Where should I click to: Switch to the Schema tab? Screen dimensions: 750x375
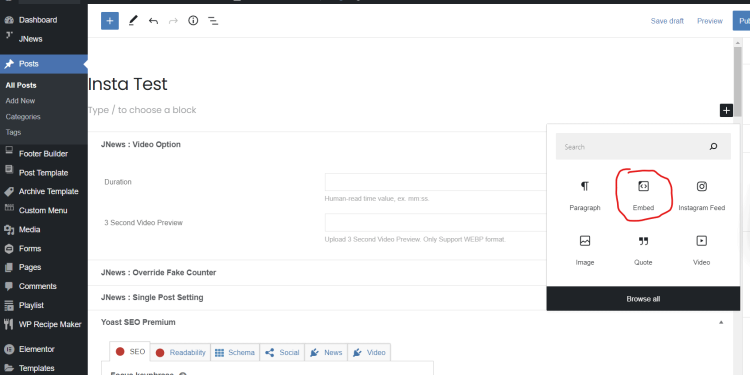(x=235, y=353)
